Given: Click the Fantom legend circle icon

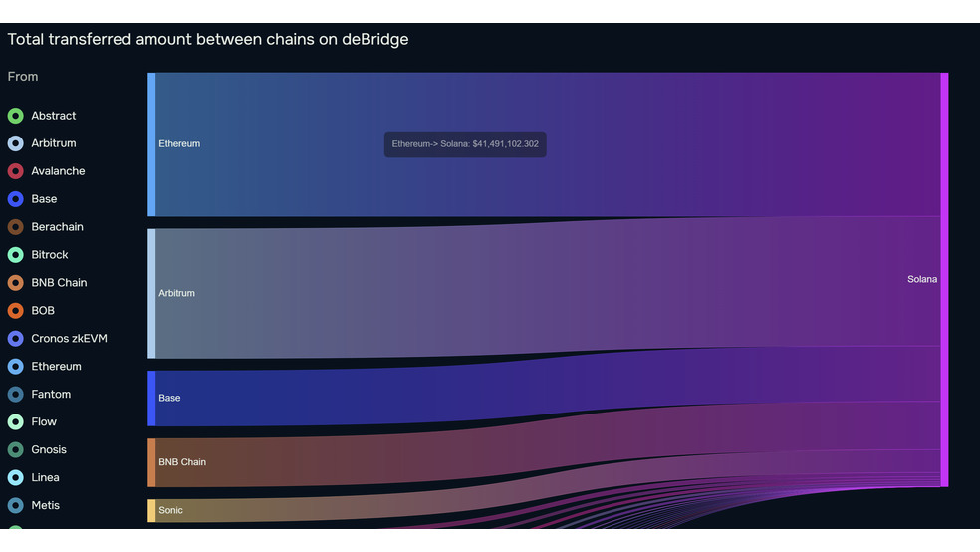Looking at the screenshot, I should (x=16, y=394).
